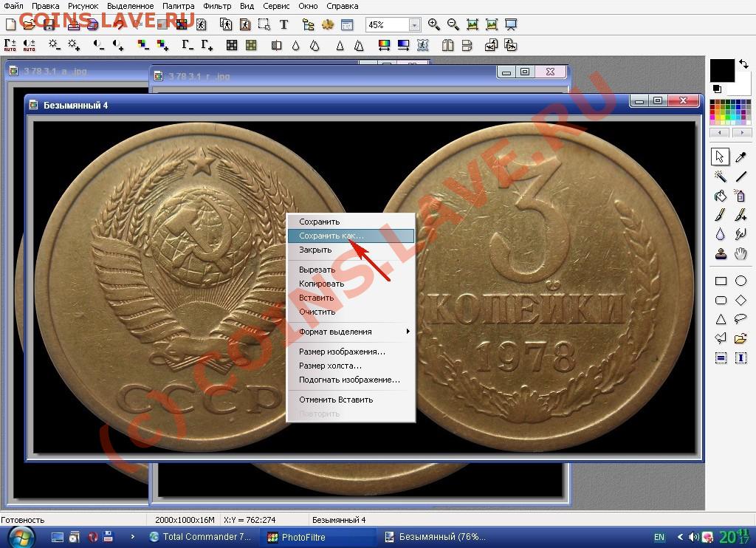Click the PhotoFiltre taskbar button
This screenshot has height=548, width=756.
318,537
